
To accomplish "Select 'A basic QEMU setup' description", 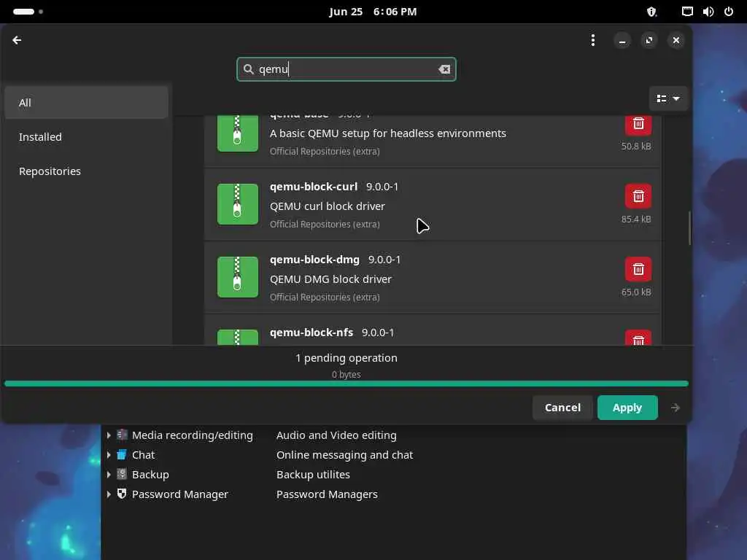I will (x=388, y=133).
